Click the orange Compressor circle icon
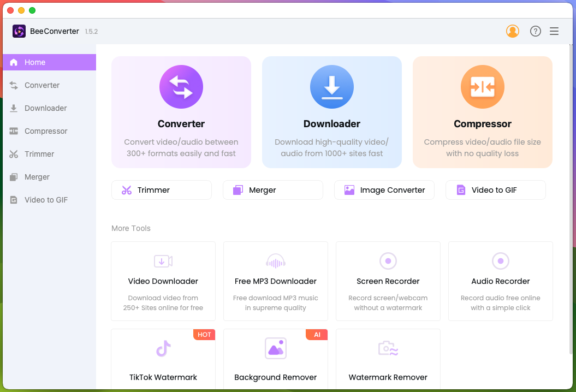The width and height of the screenshot is (576, 392). tap(482, 87)
